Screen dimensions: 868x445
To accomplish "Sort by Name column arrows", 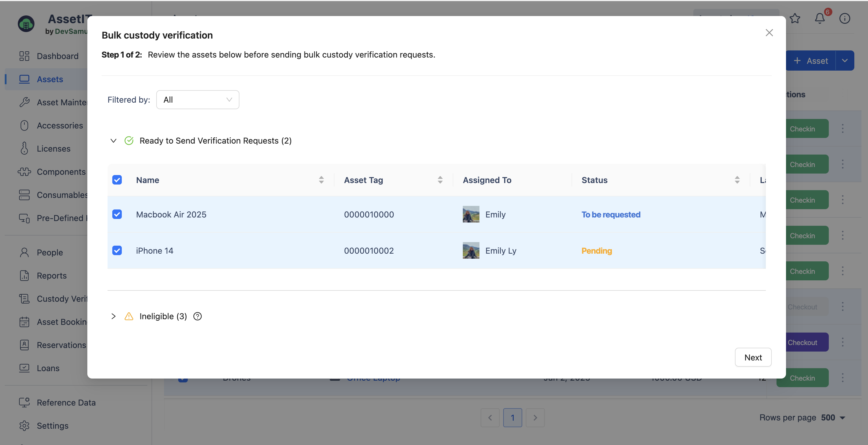I will coord(321,180).
